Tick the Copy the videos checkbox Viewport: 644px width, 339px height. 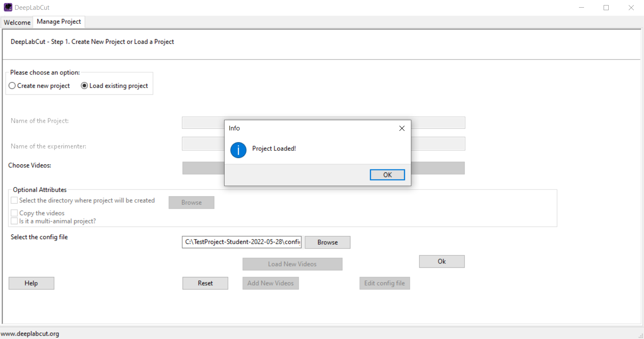pos(14,213)
